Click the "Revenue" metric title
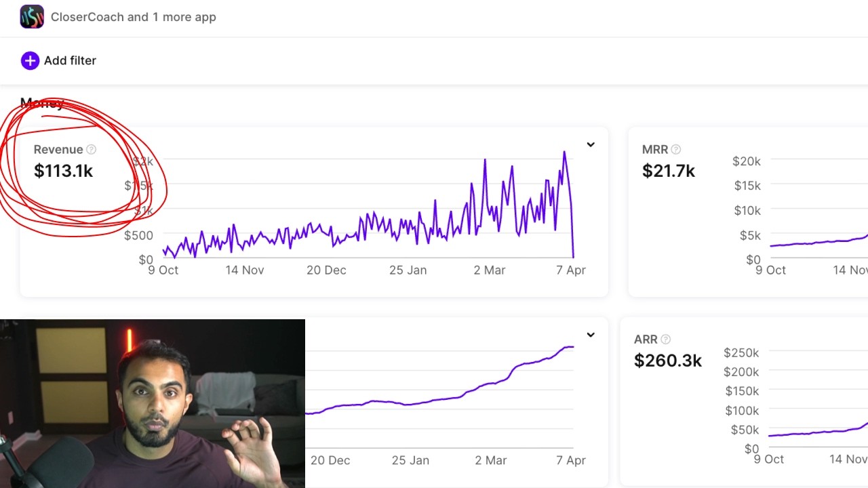The height and width of the screenshot is (488, 868). pos(58,150)
